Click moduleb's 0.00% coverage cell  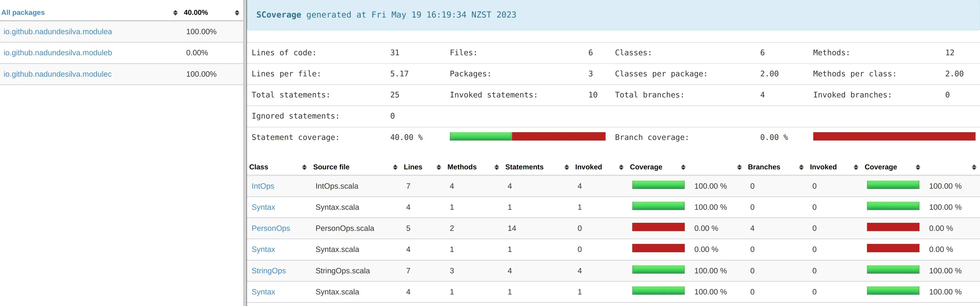pos(197,53)
